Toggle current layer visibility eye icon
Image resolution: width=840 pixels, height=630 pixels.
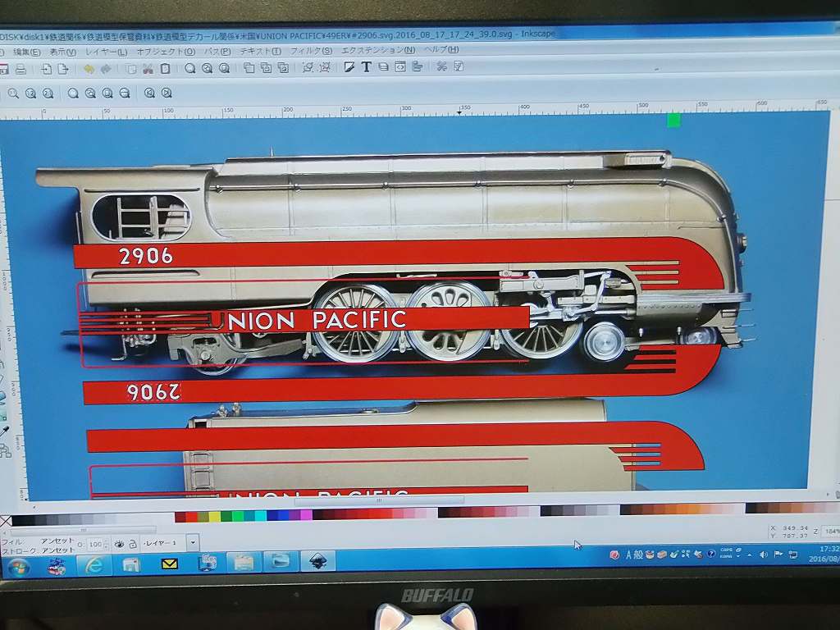click(x=118, y=544)
